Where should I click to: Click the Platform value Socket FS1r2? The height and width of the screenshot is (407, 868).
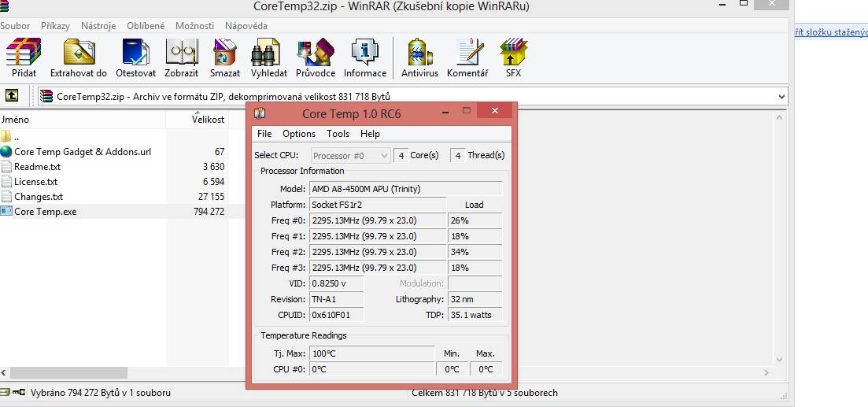[377, 205]
